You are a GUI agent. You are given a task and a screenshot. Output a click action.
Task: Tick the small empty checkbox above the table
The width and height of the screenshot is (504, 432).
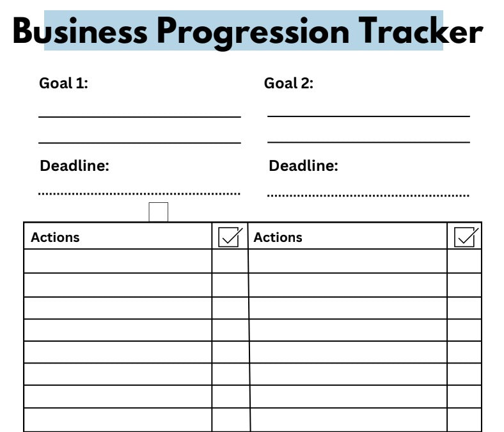click(158, 212)
